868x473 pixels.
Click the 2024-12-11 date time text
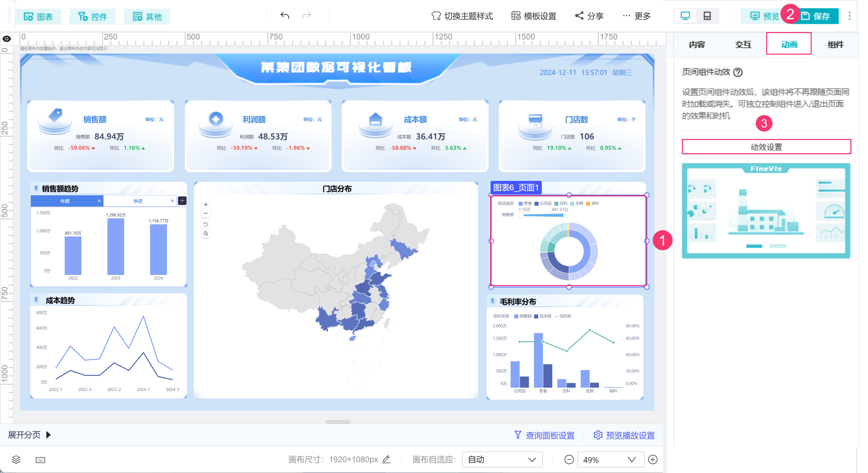(x=586, y=73)
